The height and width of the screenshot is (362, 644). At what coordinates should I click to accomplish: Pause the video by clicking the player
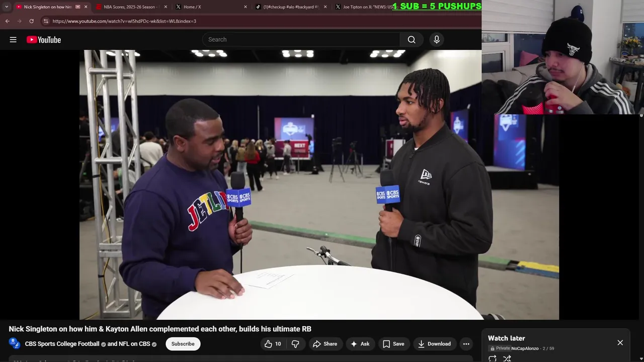click(319, 185)
